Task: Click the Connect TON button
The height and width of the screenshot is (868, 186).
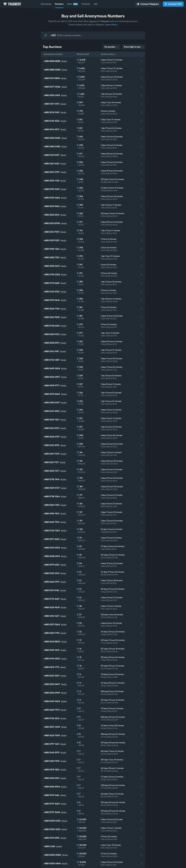Action: point(173,4)
